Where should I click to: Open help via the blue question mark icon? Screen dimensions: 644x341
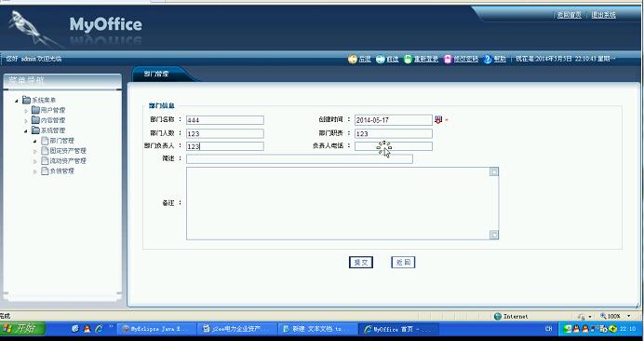pyautogui.click(x=488, y=60)
